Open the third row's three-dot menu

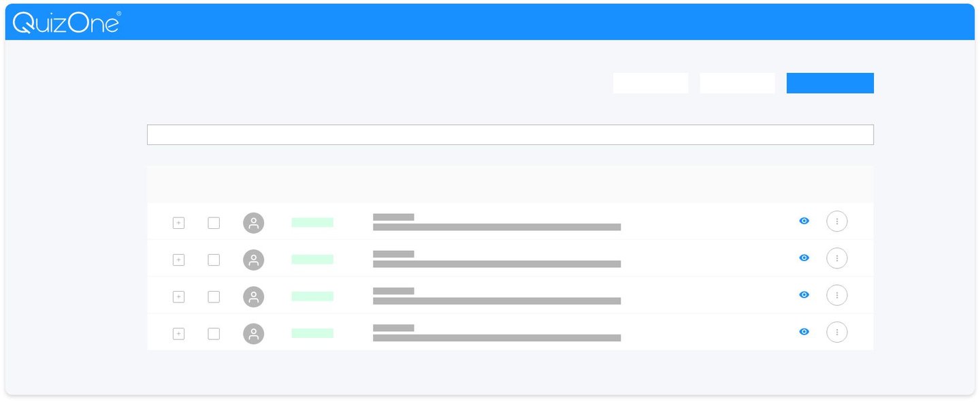[837, 295]
